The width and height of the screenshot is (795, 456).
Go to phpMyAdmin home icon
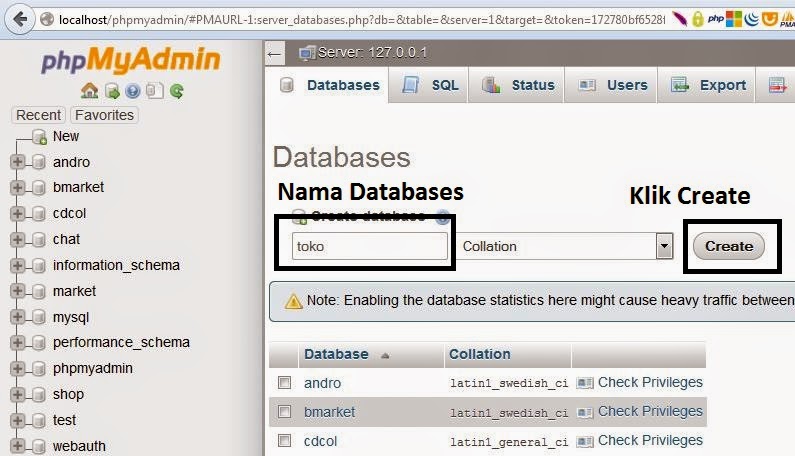point(90,91)
